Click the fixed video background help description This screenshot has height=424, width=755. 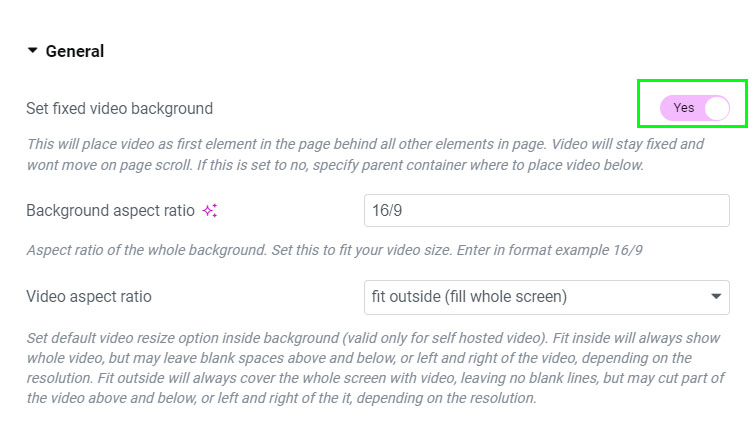tap(365, 144)
